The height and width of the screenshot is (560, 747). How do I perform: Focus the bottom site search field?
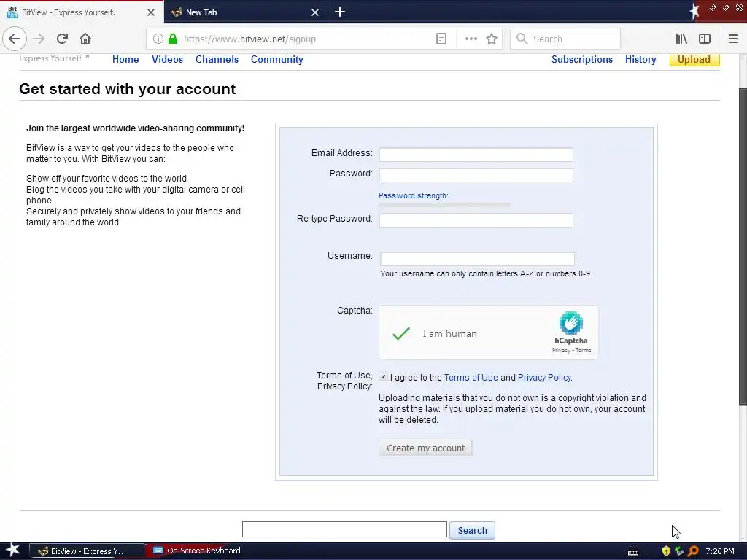pyautogui.click(x=344, y=529)
